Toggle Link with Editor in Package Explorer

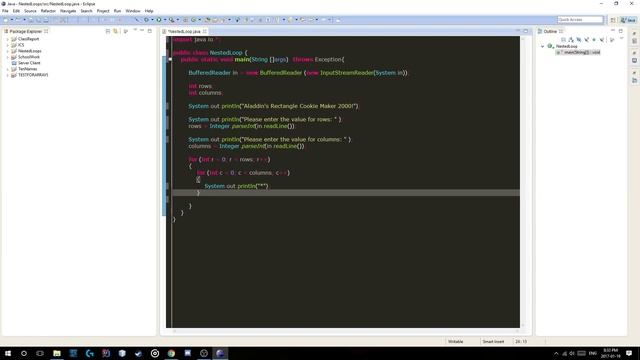click(x=116, y=31)
